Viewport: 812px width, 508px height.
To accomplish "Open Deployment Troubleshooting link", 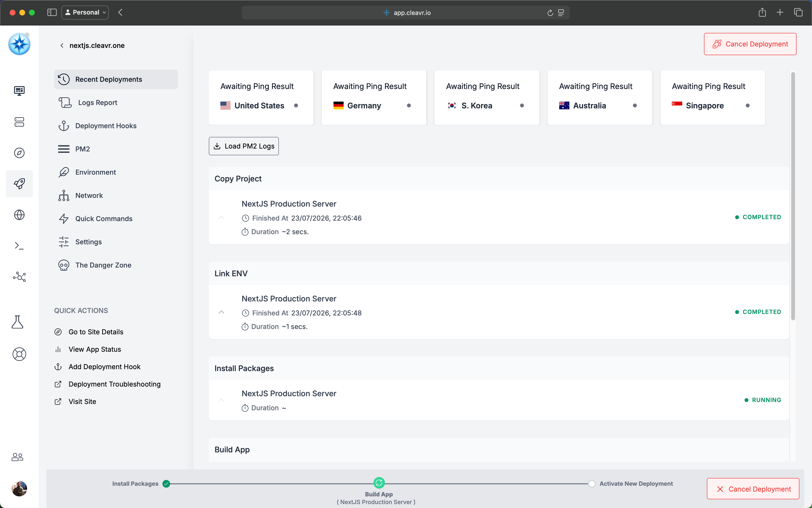I will 107,384.
